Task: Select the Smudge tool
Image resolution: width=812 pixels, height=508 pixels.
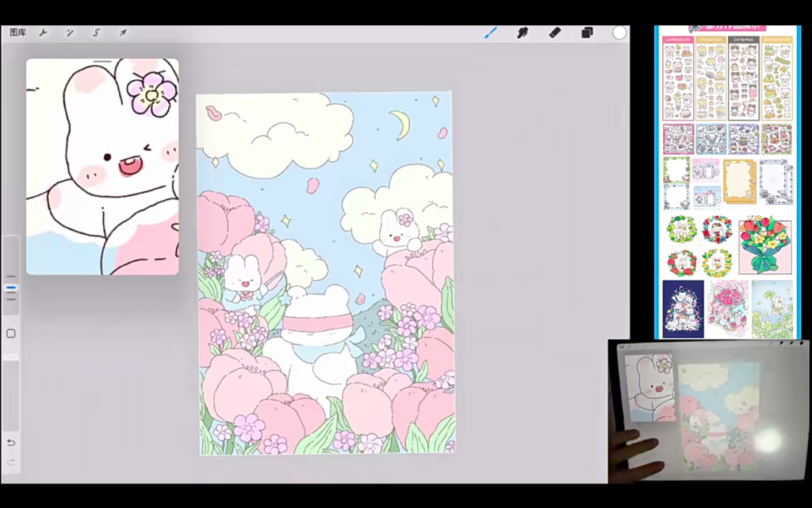Action: click(523, 33)
